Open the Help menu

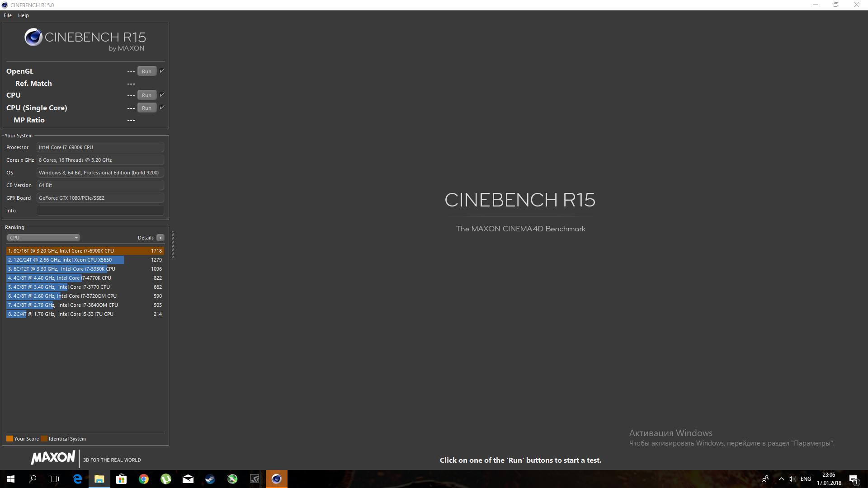coord(24,15)
